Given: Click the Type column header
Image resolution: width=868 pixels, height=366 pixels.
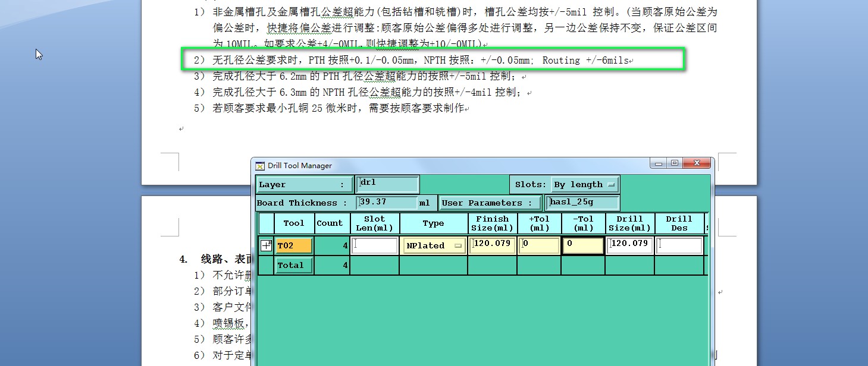Looking at the screenshot, I should point(434,223).
